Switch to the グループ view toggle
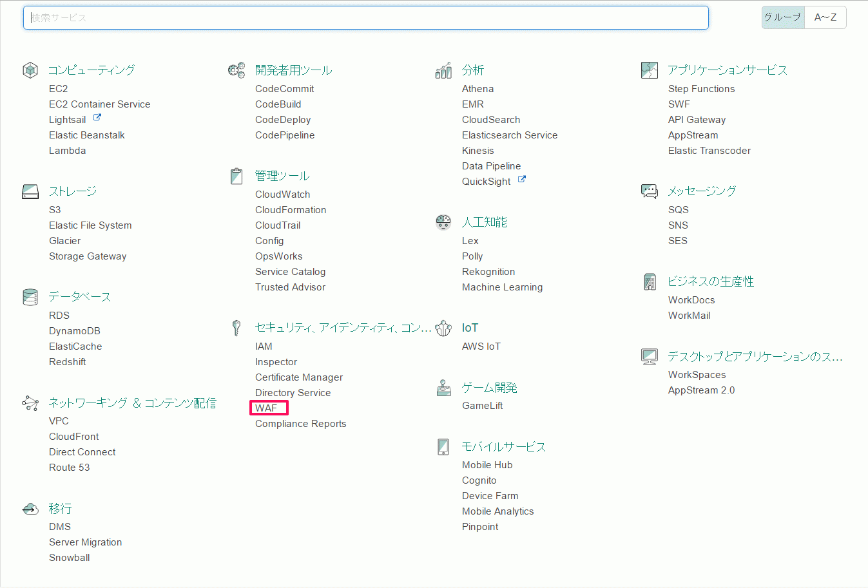Screen dimensions: 868x588 pos(783,17)
